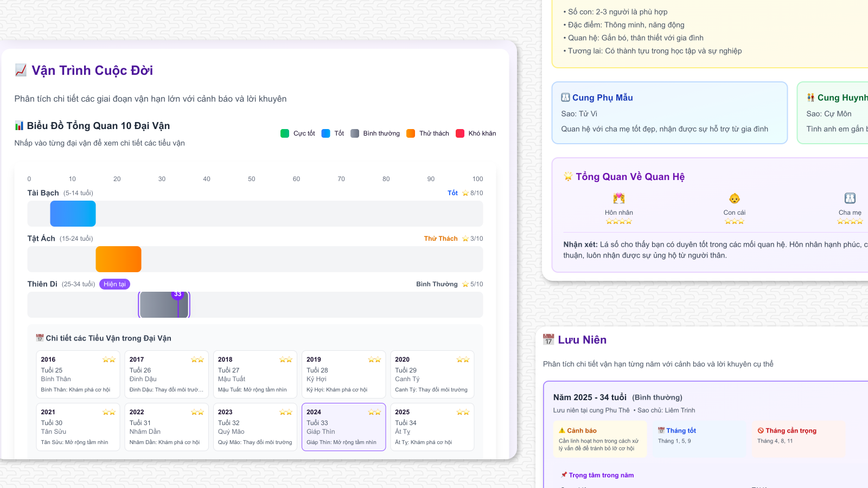Click the bar chart icon beside Biểu Đồ Tổng Quan

coord(19,126)
